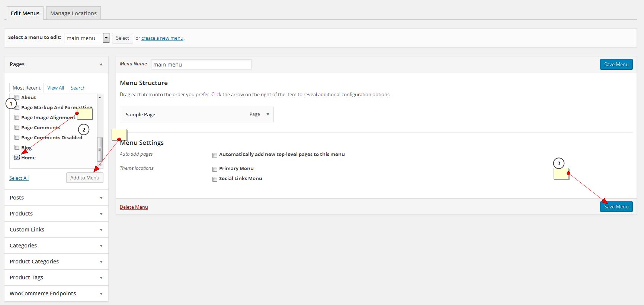644x305 pixels.
Task: Open the select-a-menu dropdown showing main menu
Action: (x=87, y=38)
